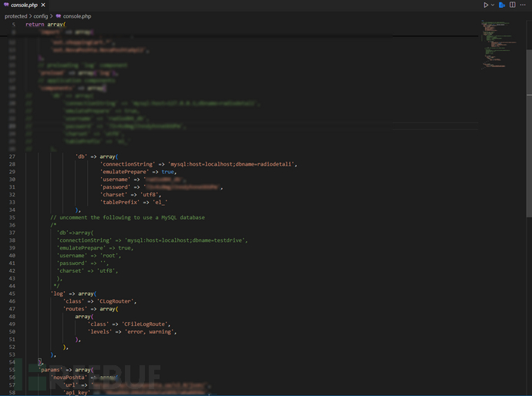The image size is (532, 396).
Task: Click the 'tablePrefix' text on line 33
Action: click(121, 202)
